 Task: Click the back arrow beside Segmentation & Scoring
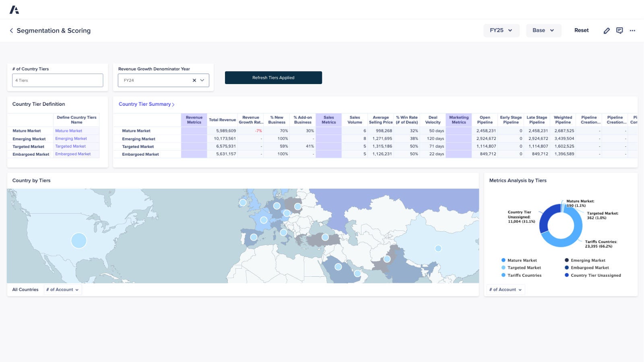coord(11,31)
